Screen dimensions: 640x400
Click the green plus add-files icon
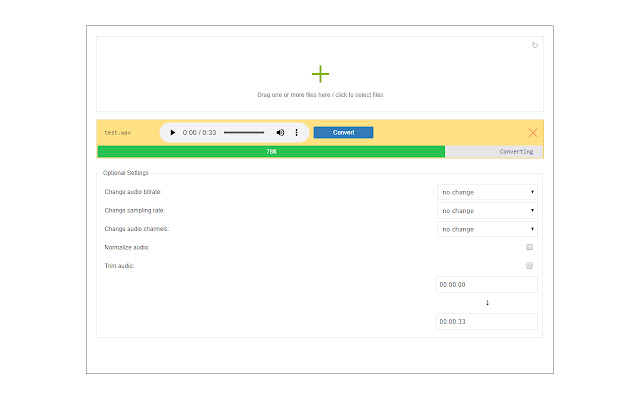pos(320,74)
